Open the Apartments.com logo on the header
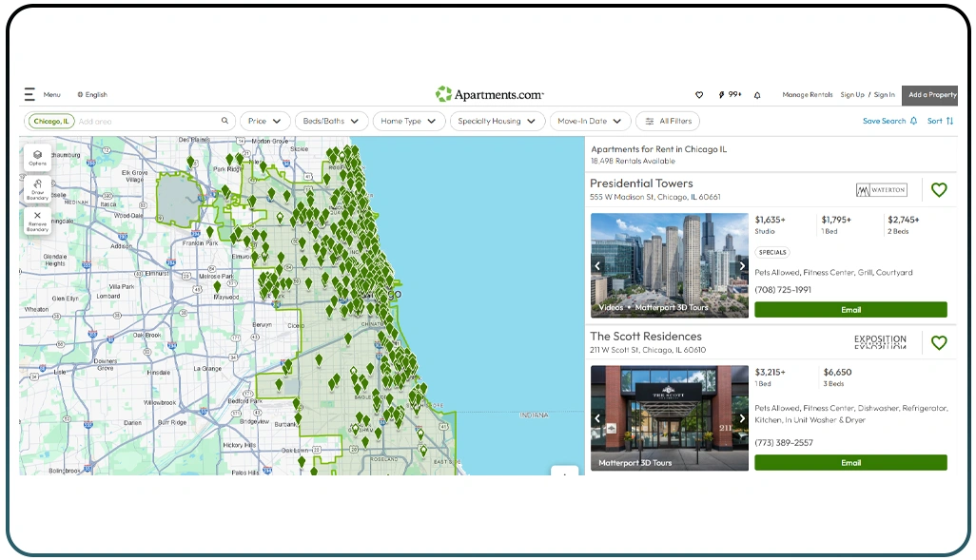The image size is (976, 560). pyautogui.click(x=489, y=95)
